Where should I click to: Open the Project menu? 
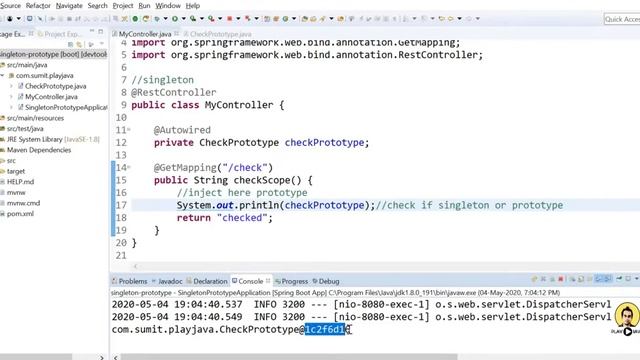pos(123,6)
